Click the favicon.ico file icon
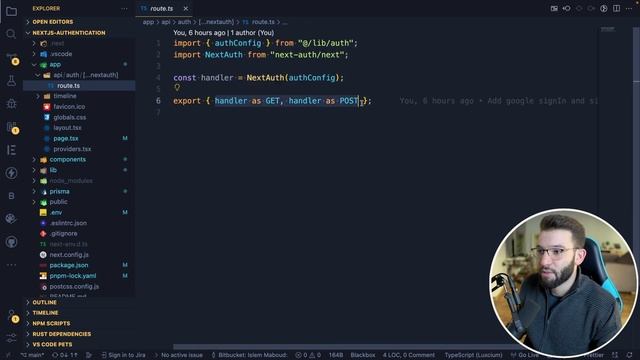640x360 pixels. (47, 107)
